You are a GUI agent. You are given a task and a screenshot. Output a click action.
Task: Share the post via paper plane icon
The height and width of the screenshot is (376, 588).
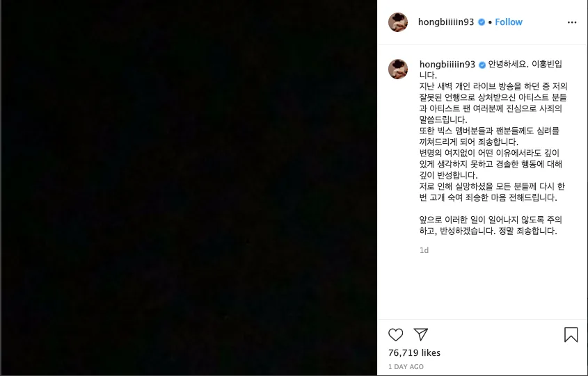pos(421,334)
